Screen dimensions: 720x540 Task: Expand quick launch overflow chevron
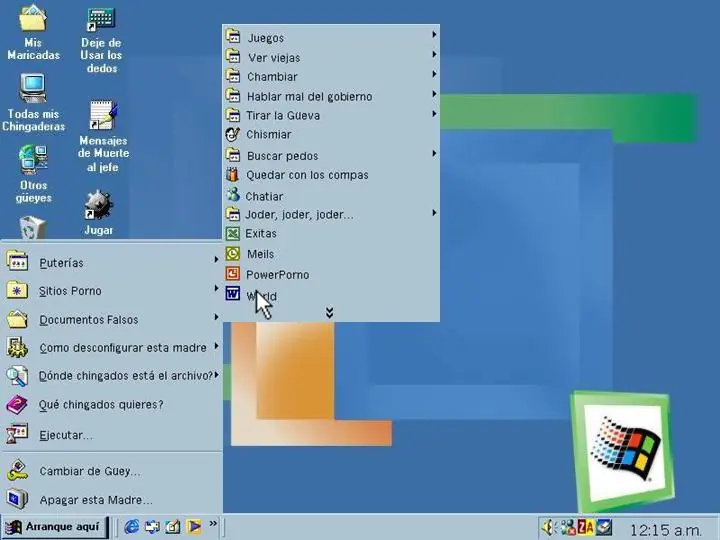point(213,523)
